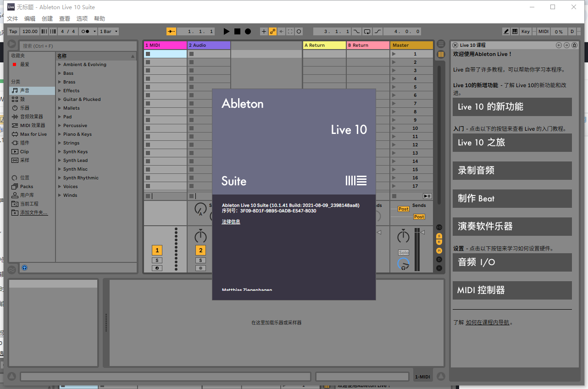Open the 查看 menu
Viewport: 588px width, 389px height.
click(65, 19)
